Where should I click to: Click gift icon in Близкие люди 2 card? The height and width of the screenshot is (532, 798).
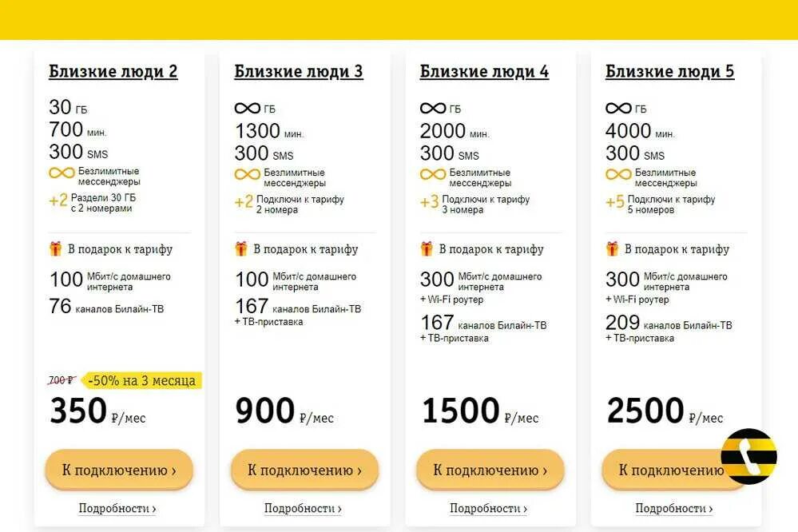point(55,249)
